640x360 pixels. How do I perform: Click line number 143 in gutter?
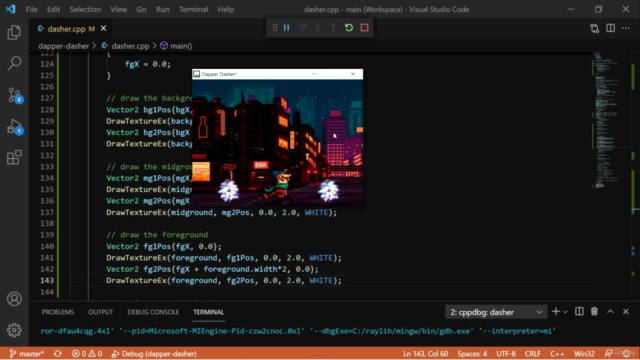coord(47,280)
